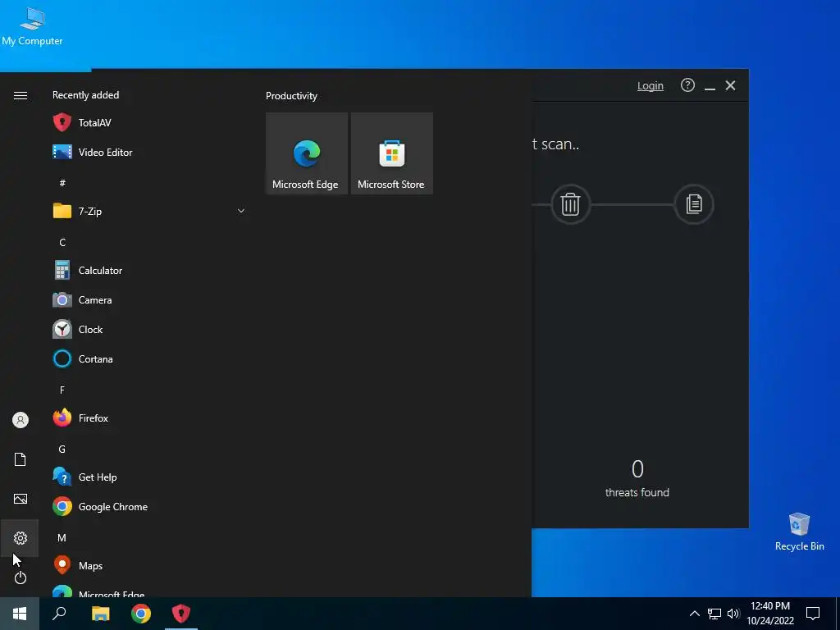Open File Explorer from the taskbar
840x630 pixels.
pyautogui.click(x=100, y=614)
